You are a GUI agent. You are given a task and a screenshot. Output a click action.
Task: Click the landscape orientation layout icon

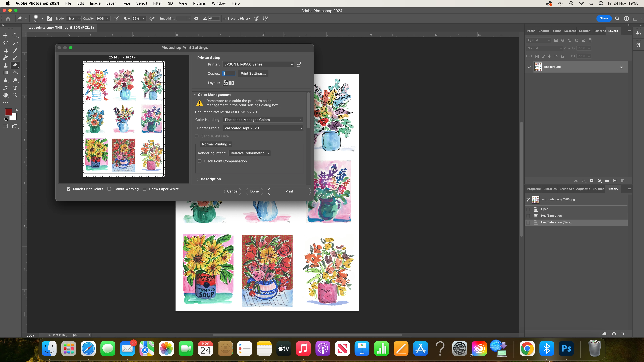coord(232,83)
